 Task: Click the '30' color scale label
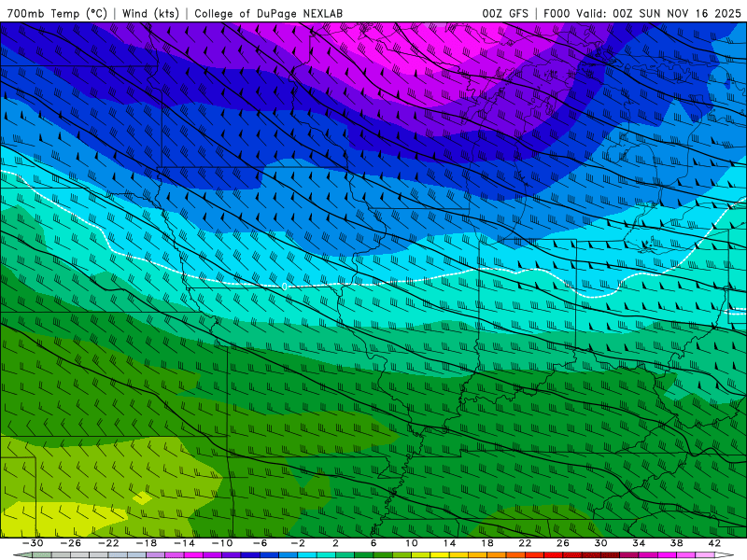(600, 543)
